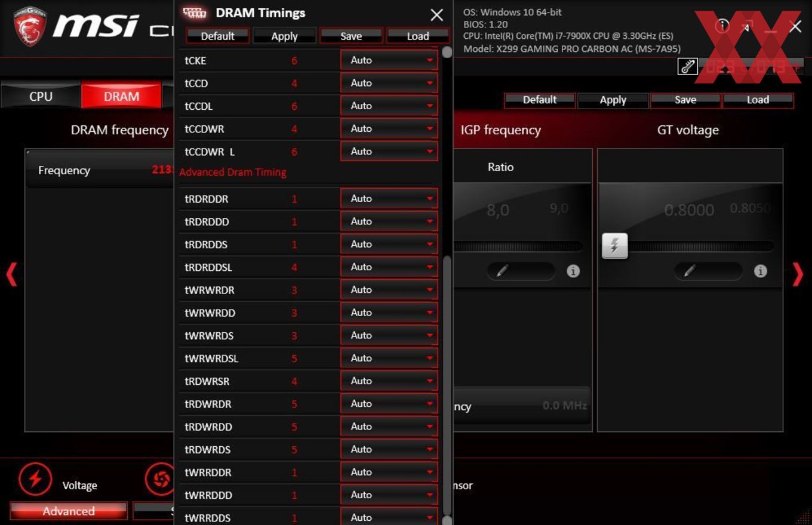Open the tWRWRDS Auto dropdown
This screenshot has height=525, width=812.
389,335
